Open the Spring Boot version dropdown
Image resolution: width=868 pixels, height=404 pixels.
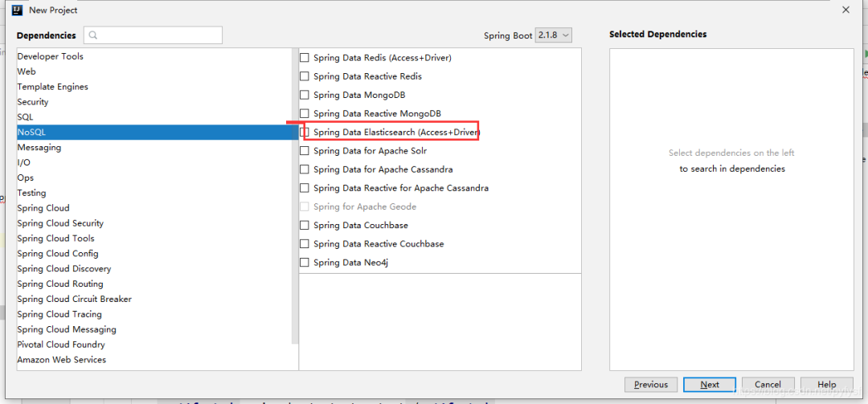tap(553, 35)
